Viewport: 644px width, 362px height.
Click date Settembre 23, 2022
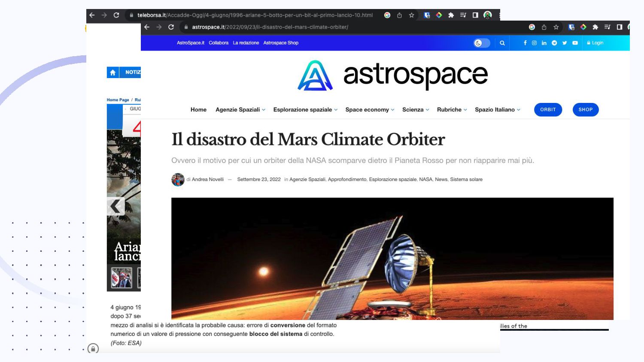pyautogui.click(x=259, y=180)
